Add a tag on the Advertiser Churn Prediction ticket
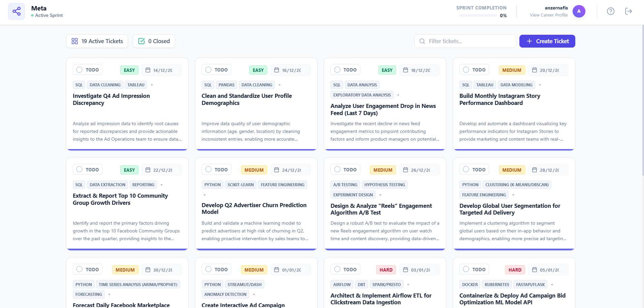Image resolution: width=644 pixels, height=308 pixels. [x=204, y=195]
